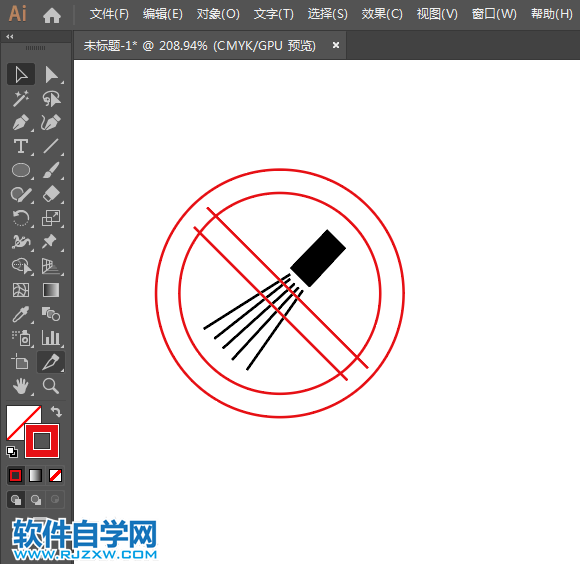Screen dimensions: 580x564
Task: Open the 编辑(E) menu
Action: [x=163, y=14]
